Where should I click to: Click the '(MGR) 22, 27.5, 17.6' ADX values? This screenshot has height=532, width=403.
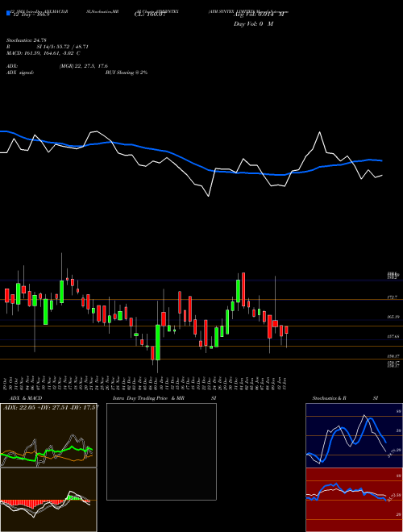coord(84,66)
